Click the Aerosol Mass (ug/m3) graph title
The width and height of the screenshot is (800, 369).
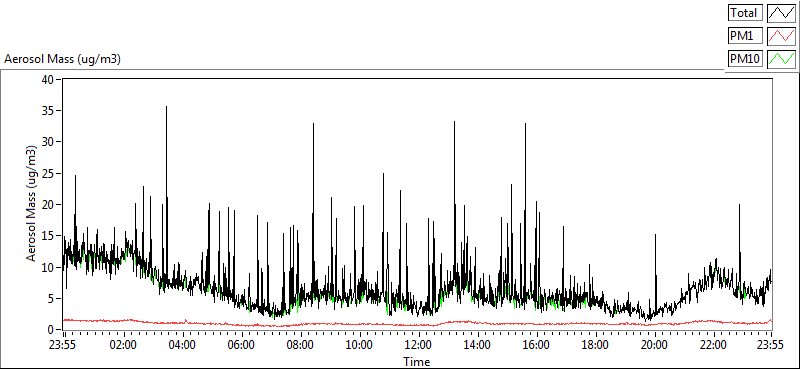pyautogui.click(x=62, y=59)
